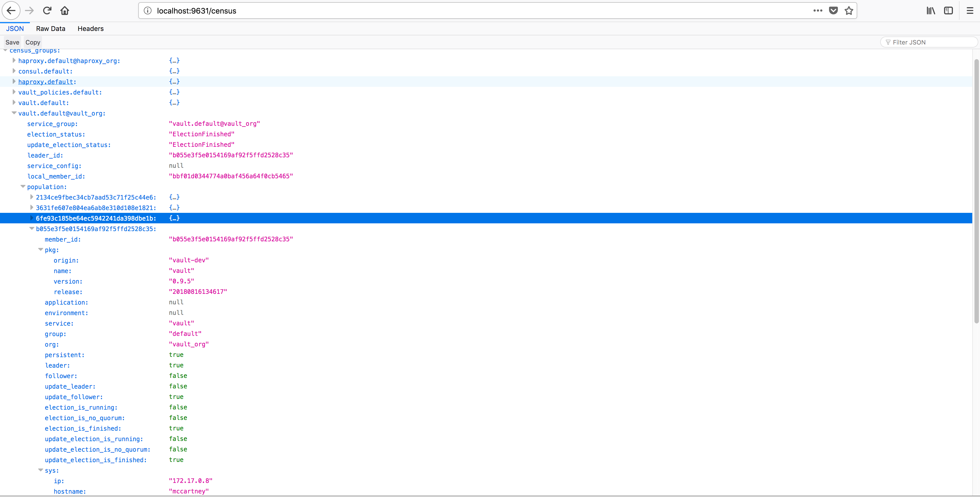The image size is (980, 497).
Task: Show sidebars icon
Action: pos(948,11)
